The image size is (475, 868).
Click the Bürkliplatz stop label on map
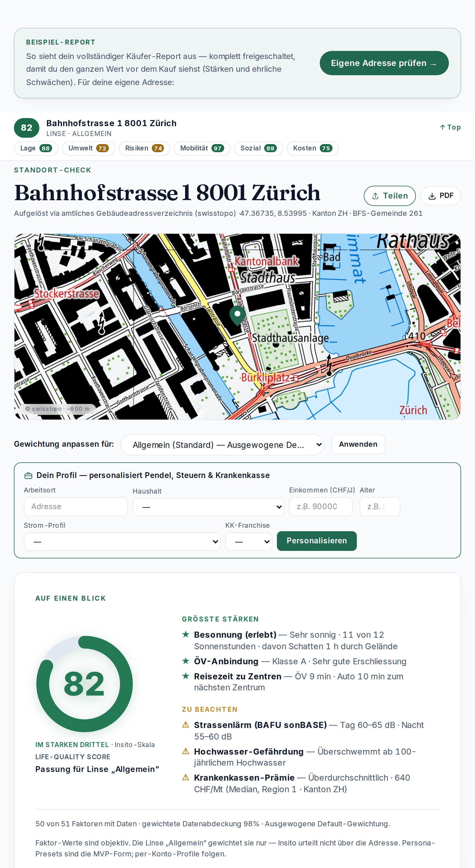(x=266, y=377)
